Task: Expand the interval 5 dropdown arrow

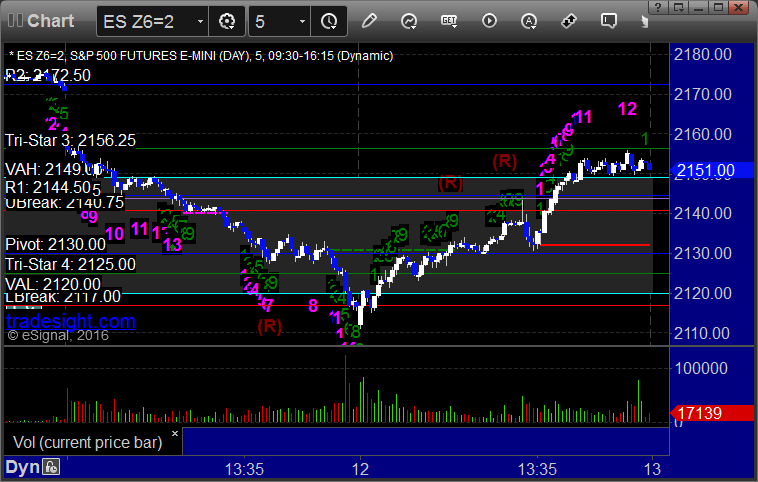Action: click(302, 21)
